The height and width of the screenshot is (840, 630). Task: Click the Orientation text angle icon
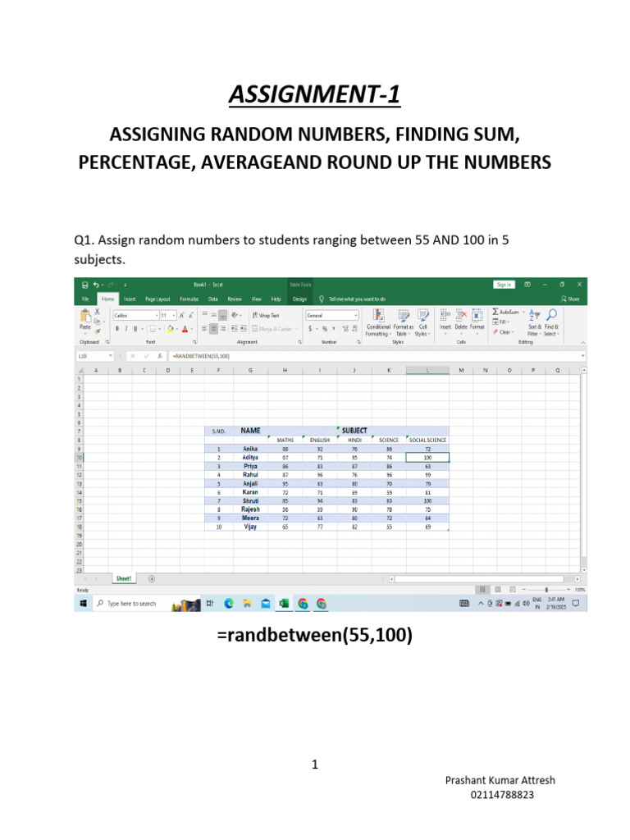[x=235, y=315]
